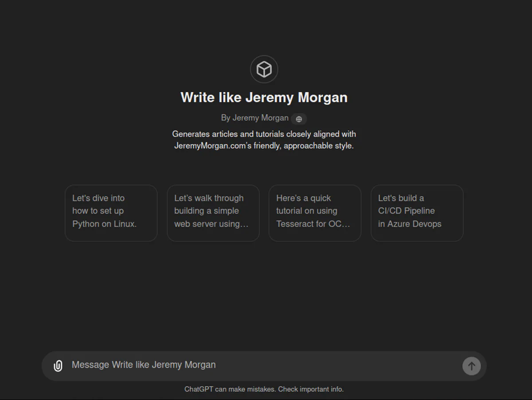532x400 pixels.
Task: Pick the 'Tesseract for OCR' tutorial prompt
Action: tap(315, 213)
